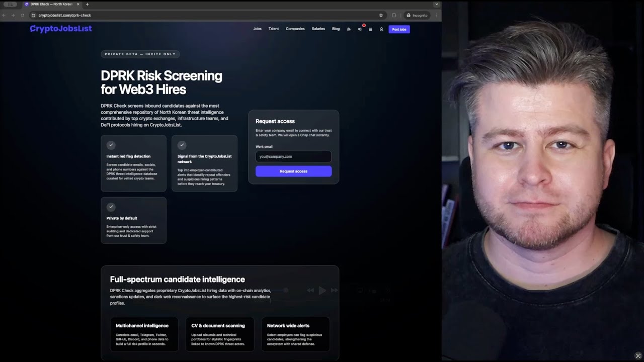Open the CV & document scanning card
This screenshot has height=362, width=644.
(x=220, y=334)
